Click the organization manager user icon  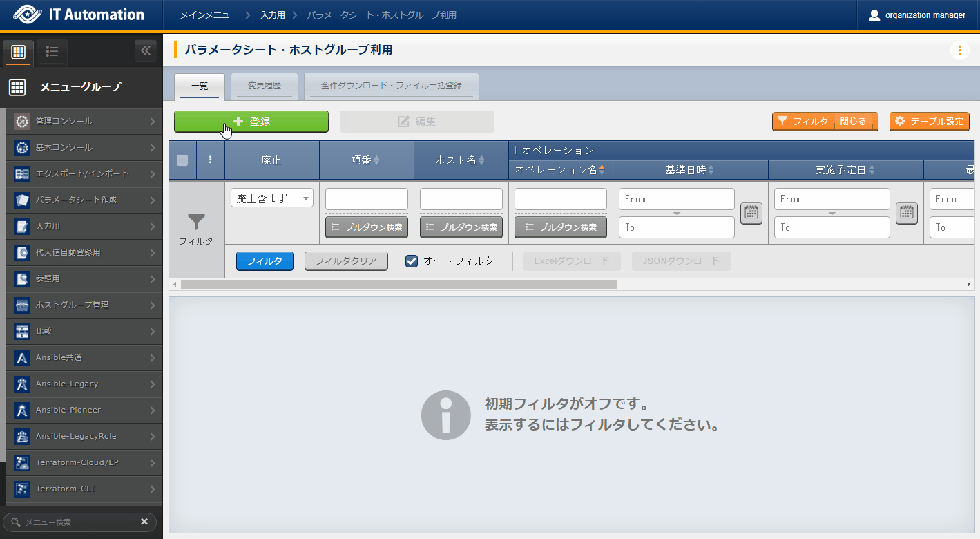click(x=874, y=15)
